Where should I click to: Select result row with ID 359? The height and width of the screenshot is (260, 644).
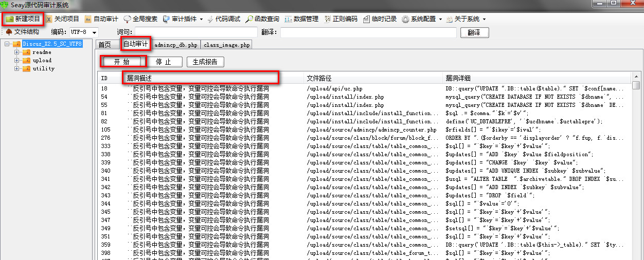tap(364, 245)
